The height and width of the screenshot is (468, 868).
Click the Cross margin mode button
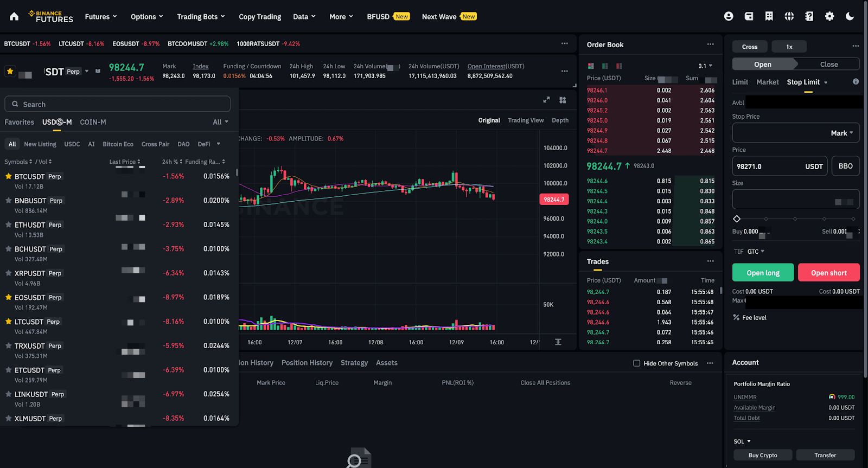tap(750, 47)
